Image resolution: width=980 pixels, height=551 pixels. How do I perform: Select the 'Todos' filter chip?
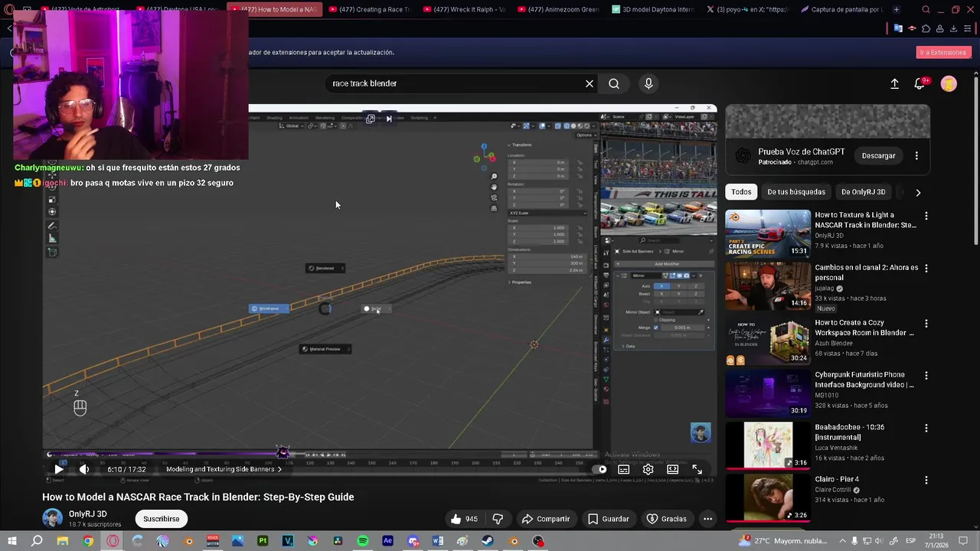pos(741,192)
